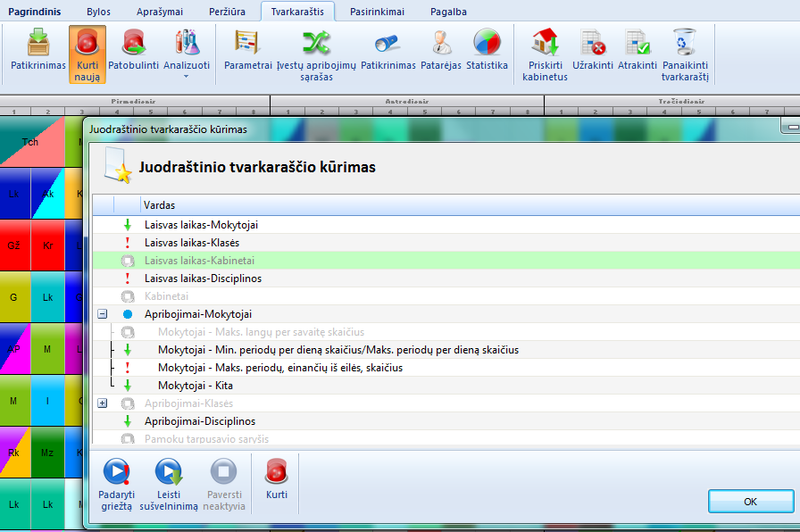Click the red Gž timetable cell
Screen dimensions: 800x532
pos(14,245)
